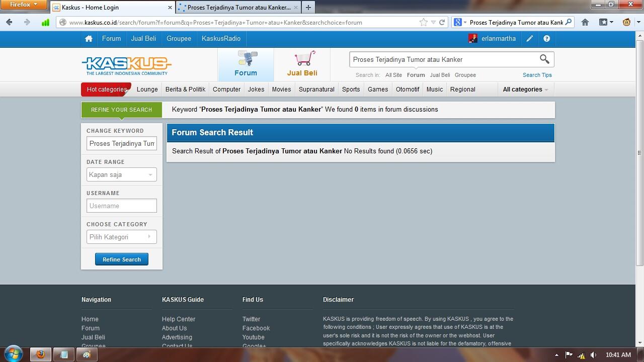This screenshot has height=362, width=644.
Task: Open URL history dropdown arrow
Action: pyautogui.click(x=433, y=22)
